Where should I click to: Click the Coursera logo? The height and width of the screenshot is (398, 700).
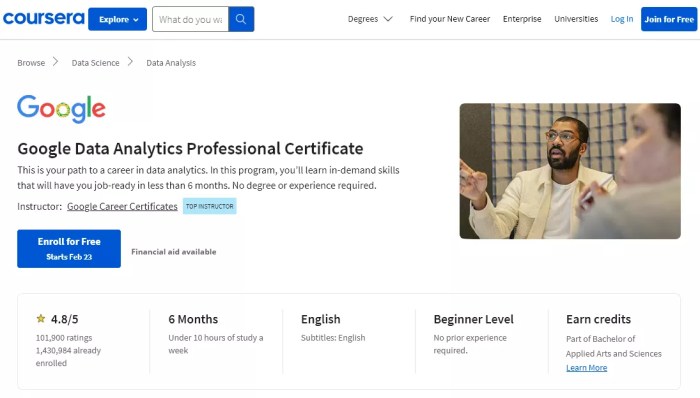[43, 18]
